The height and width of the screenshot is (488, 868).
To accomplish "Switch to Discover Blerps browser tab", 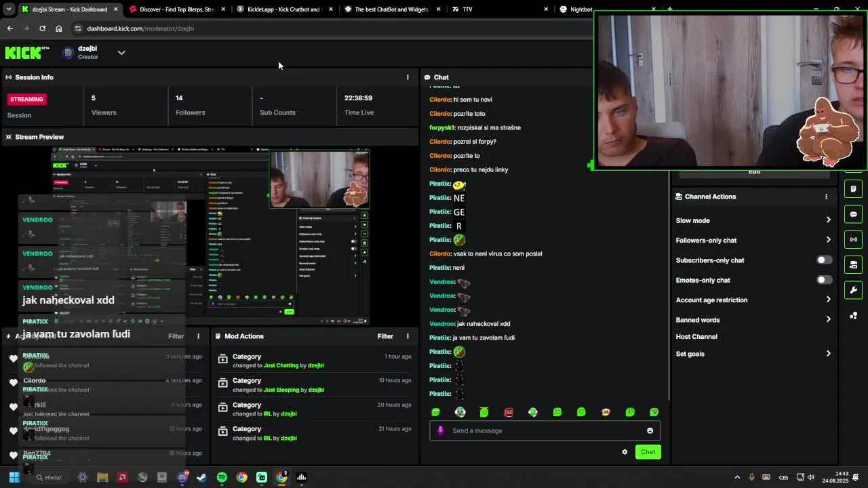I will coord(176,9).
